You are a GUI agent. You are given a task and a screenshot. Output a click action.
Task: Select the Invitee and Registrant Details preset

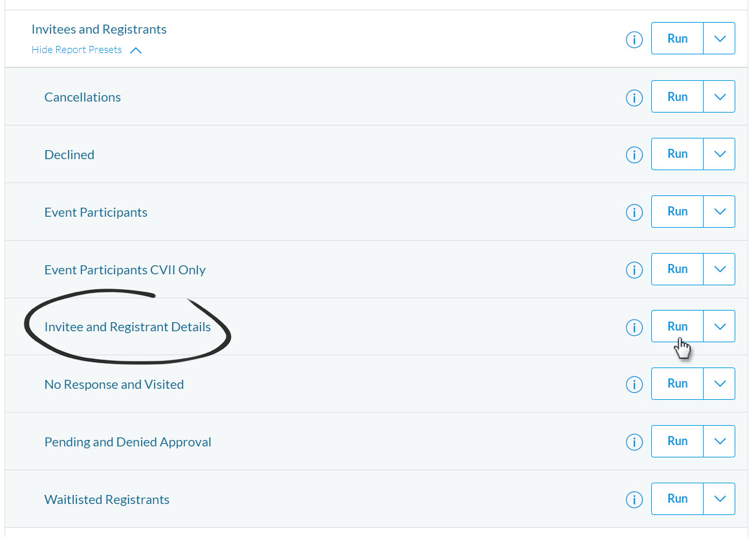coord(127,327)
